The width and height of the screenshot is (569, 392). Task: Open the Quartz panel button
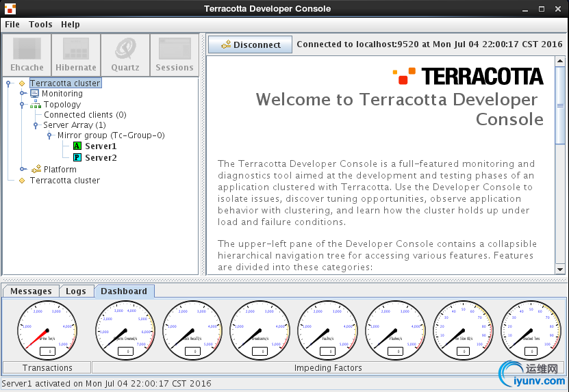pyautogui.click(x=125, y=55)
